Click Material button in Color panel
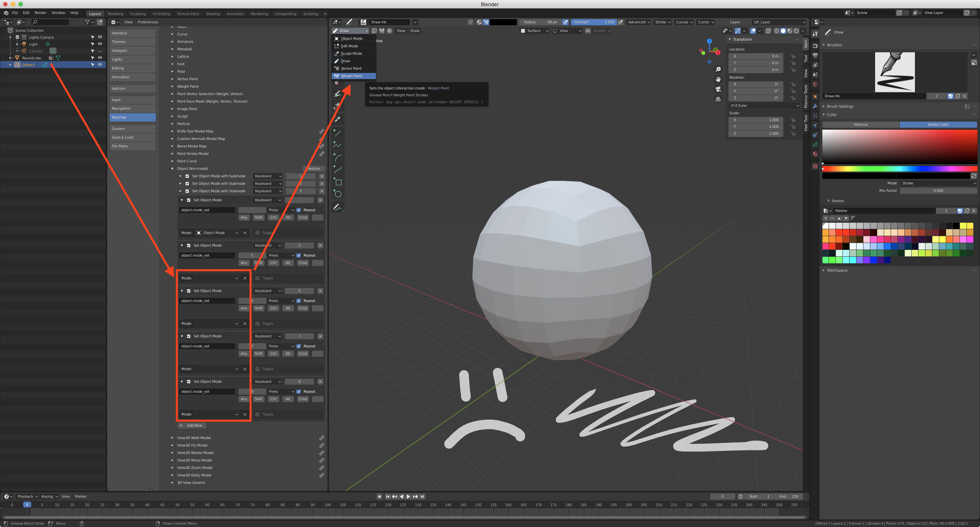This screenshot has width=980, height=527. pyautogui.click(x=861, y=124)
